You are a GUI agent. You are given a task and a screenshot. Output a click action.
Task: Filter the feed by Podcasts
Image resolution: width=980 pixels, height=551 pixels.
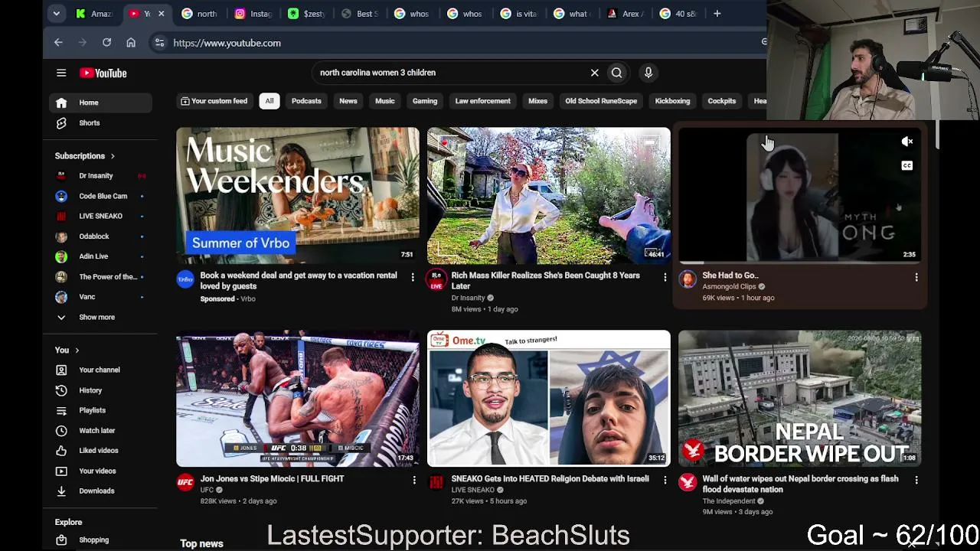coord(306,101)
